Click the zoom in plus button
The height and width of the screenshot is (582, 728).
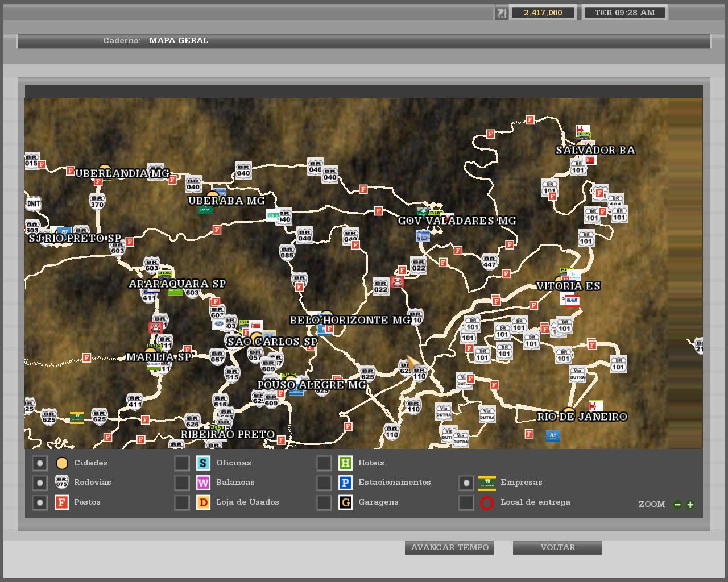pos(690,504)
